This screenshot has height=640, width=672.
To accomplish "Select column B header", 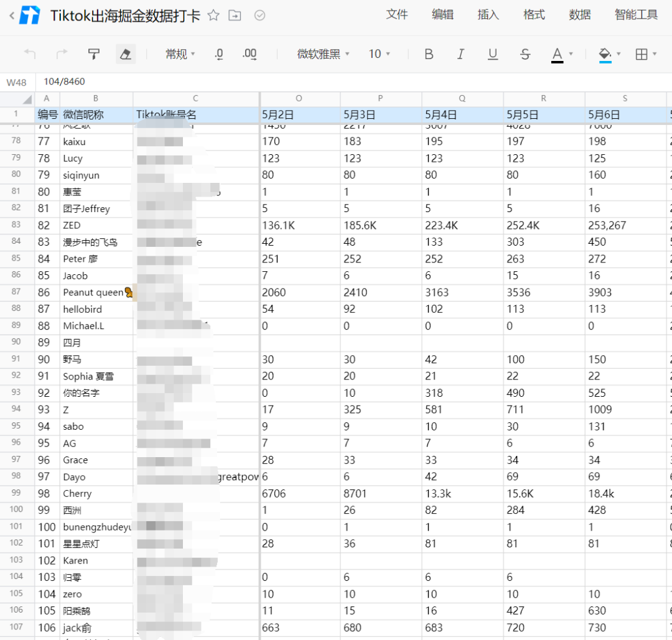I will pyautogui.click(x=96, y=98).
